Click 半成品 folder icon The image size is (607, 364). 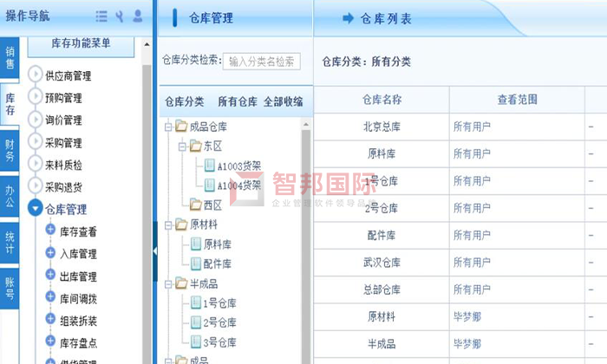(x=181, y=283)
